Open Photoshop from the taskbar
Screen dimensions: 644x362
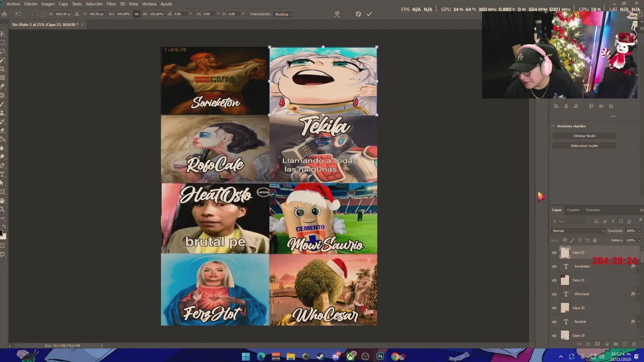[380, 356]
